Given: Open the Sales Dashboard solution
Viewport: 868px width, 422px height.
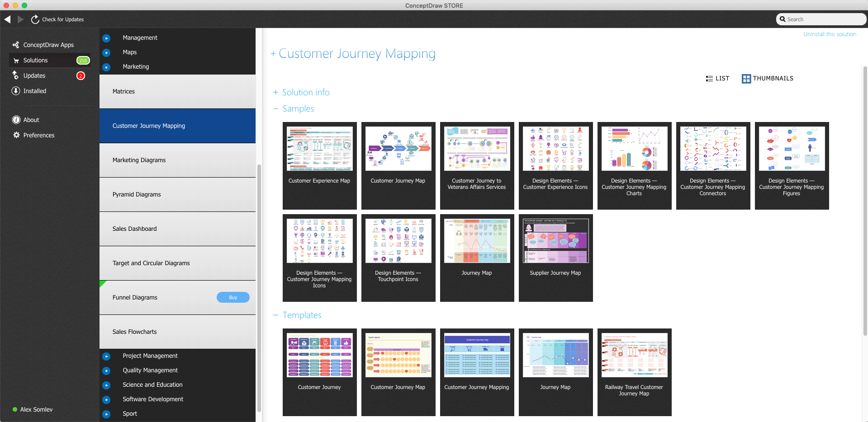Looking at the screenshot, I should click(x=177, y=229).
